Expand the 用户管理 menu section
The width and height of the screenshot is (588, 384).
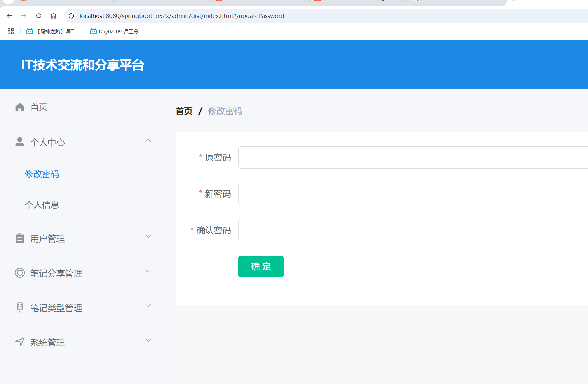click(x=148, y=236)
